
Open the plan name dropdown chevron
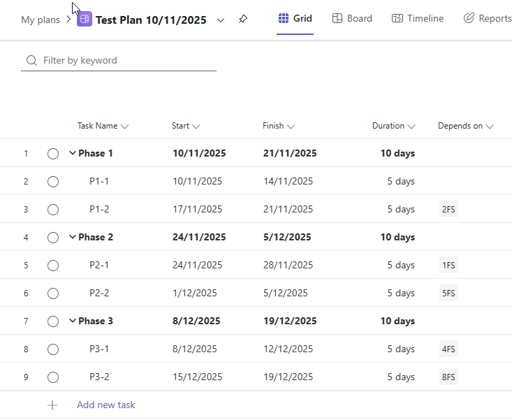pyautogui.click(x=221, y=20)
